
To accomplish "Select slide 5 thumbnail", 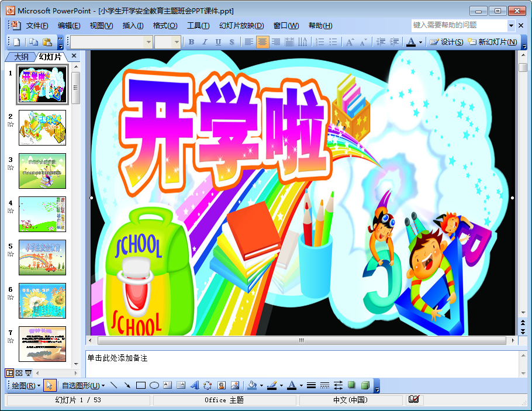I will click(43, 258).
